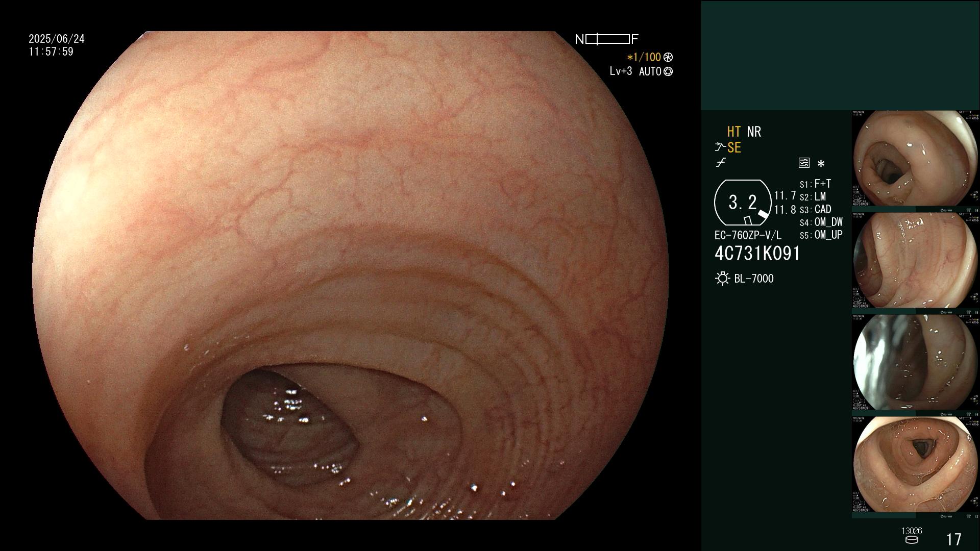Screen dimensions: 980x551
Task: Click the yellow SE structure enhancement indicator
Action: click(x=734, y=148)
